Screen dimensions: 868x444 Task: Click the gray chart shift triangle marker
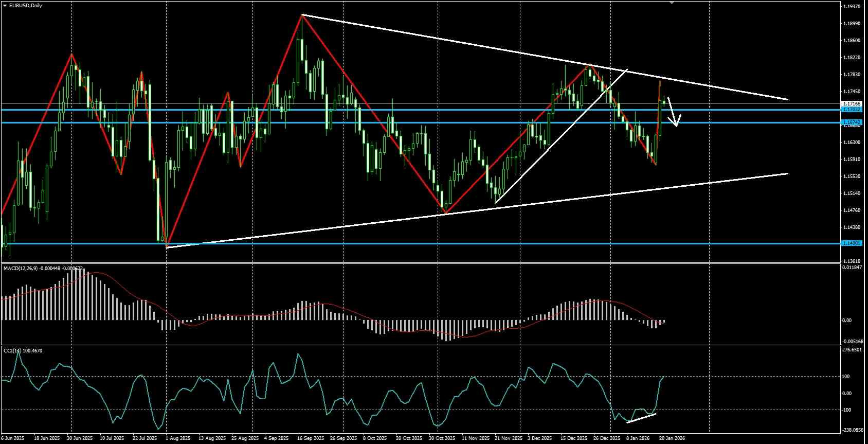(x=672, y=3)
